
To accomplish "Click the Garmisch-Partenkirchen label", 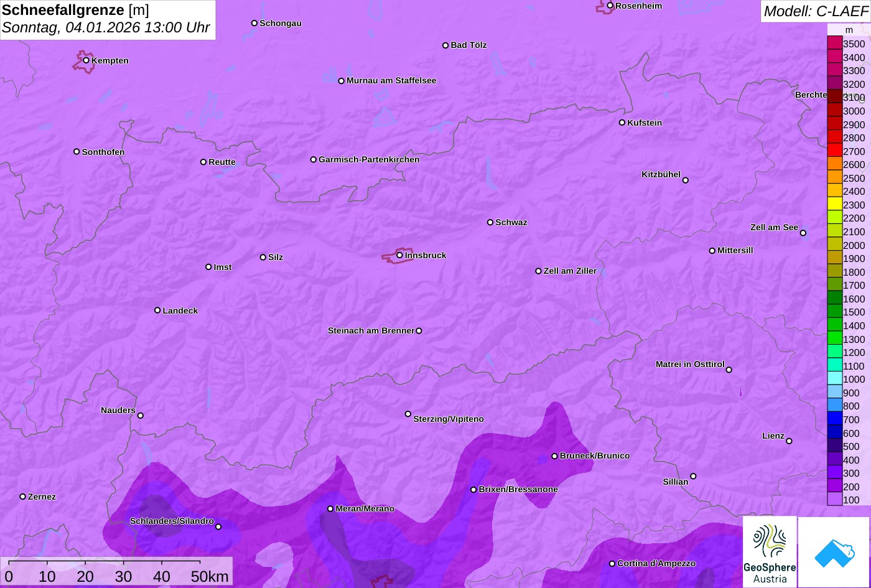I will pyautogui.click(x=369, y=159).
